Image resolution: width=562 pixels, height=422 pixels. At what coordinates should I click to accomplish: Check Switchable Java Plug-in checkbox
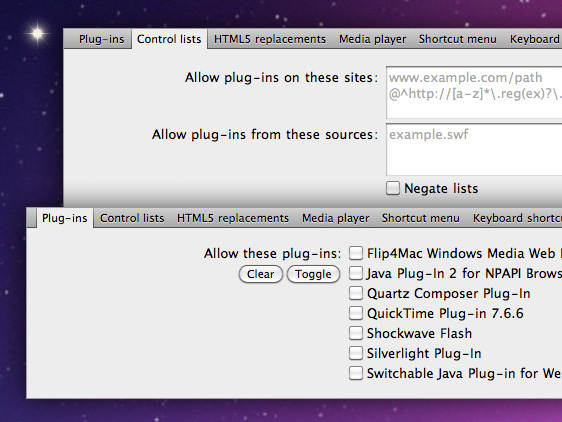[356, 373]
